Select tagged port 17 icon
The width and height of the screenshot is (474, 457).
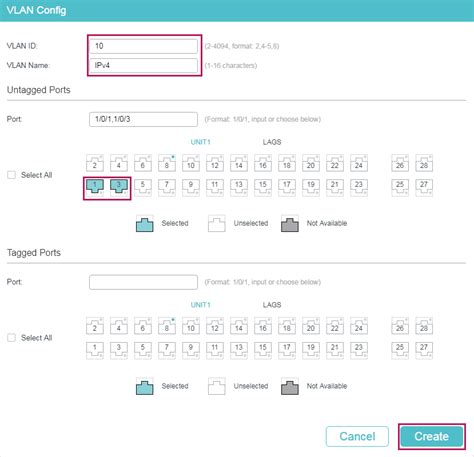(x=287, y=350)
